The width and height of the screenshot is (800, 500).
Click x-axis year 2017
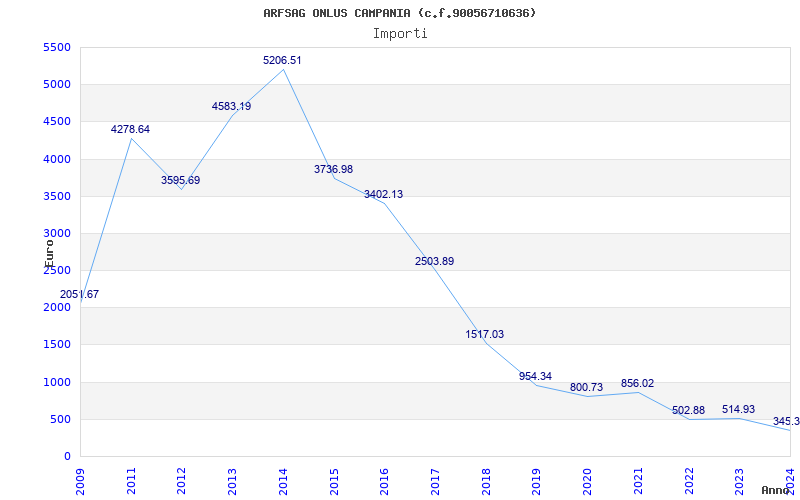(435, 482)
